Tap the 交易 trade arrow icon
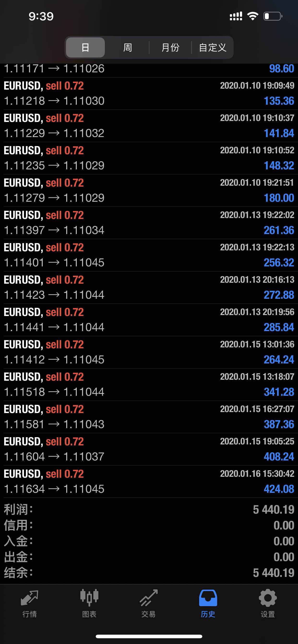This screenshot has height=644, width=298. (x=149, y=598)
